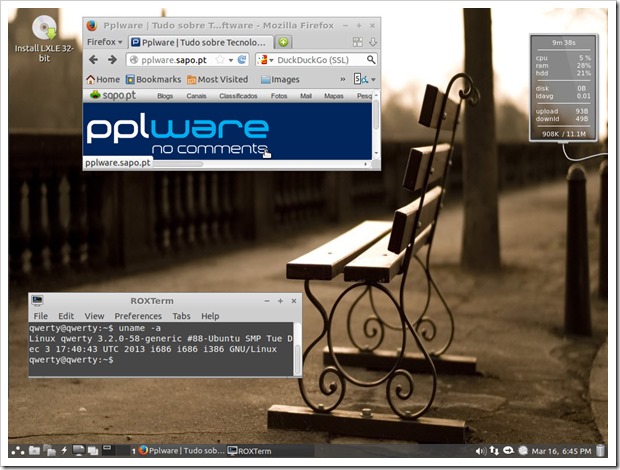Screen dimensions: 620x470
Task: Switch to ROXTerm taskbar entry
Action: [x=250, y=451]
